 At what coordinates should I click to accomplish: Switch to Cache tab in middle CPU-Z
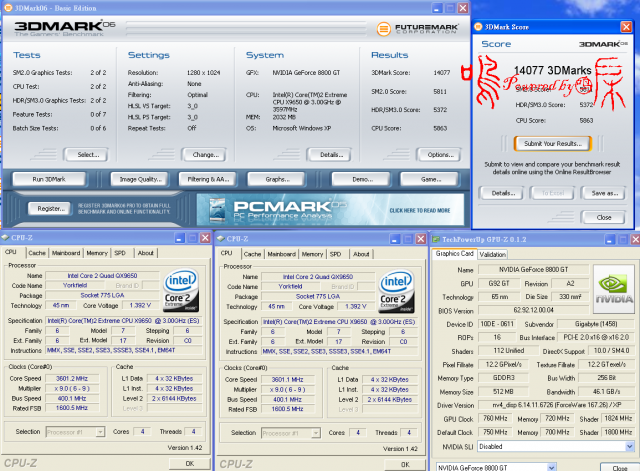[252, 254]
